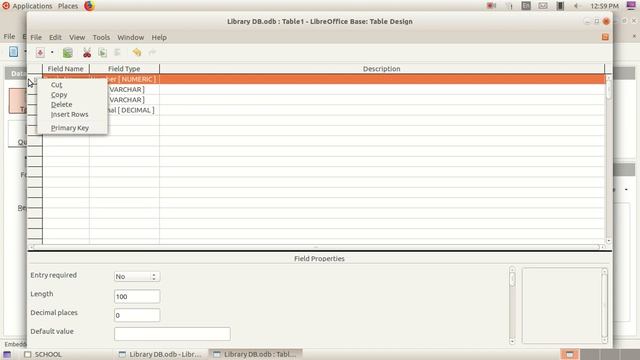
Task: Click the greyed-out Redo icon
Action: pyautogui.click(x=152, y=53)
